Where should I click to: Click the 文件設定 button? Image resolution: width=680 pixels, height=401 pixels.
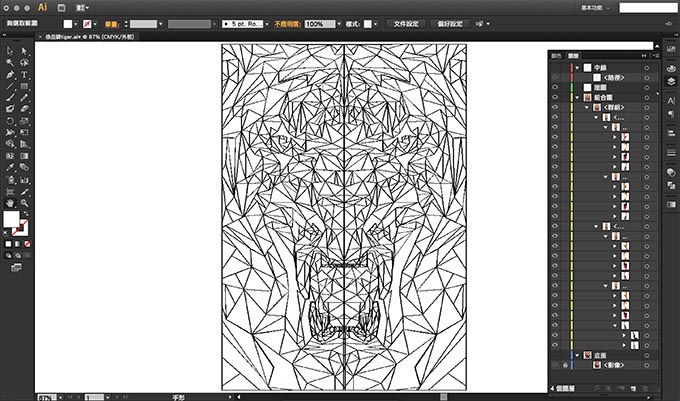(406, 24)
